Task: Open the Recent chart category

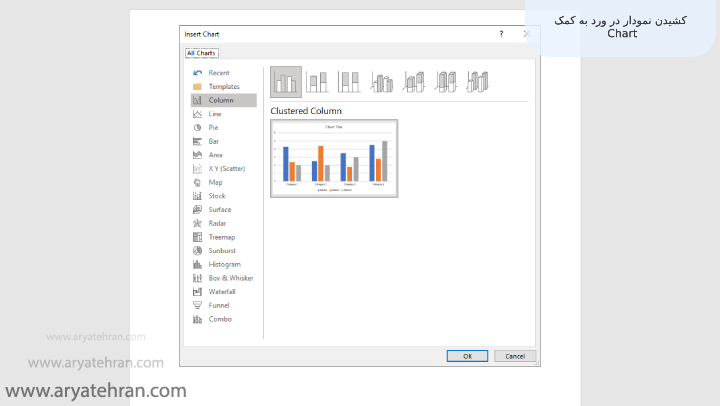Action: (x=218, y=73)
